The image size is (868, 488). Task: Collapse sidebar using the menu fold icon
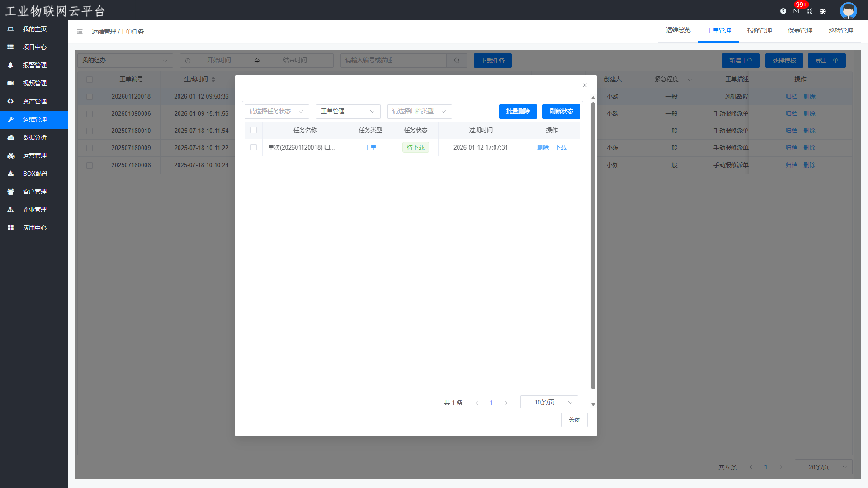tap(80, 32)
